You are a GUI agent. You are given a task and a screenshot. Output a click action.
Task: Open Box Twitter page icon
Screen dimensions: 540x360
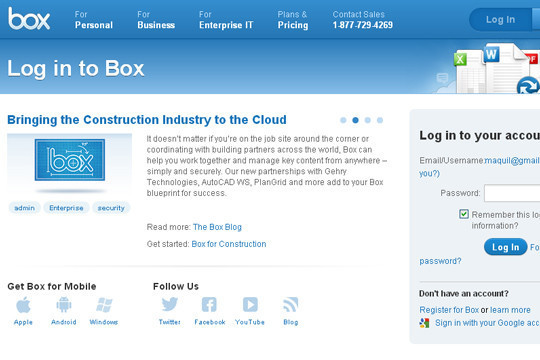click(170, 305)
